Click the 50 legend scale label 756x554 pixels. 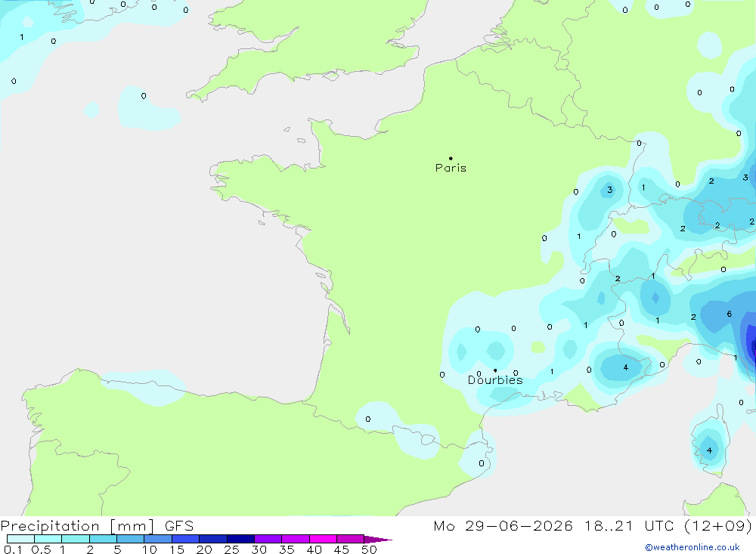coord(369,549)
